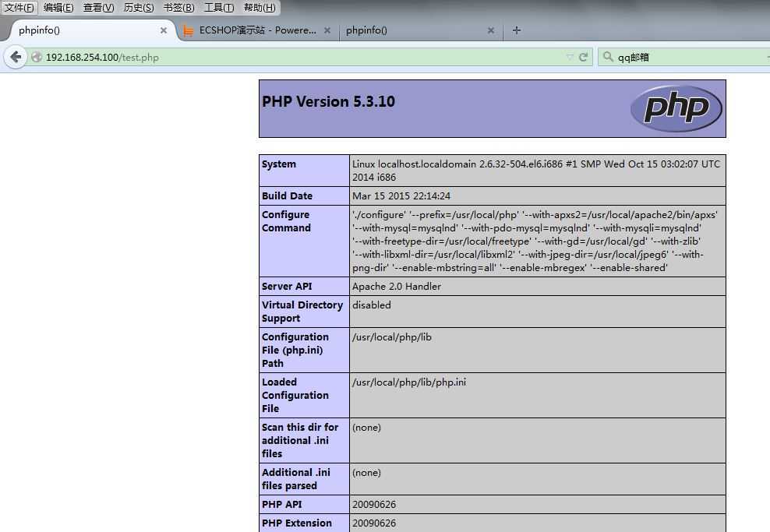Click the PHP Extension value 20090626
Viewport: 770px width, 532px height.
pos(374,523)
